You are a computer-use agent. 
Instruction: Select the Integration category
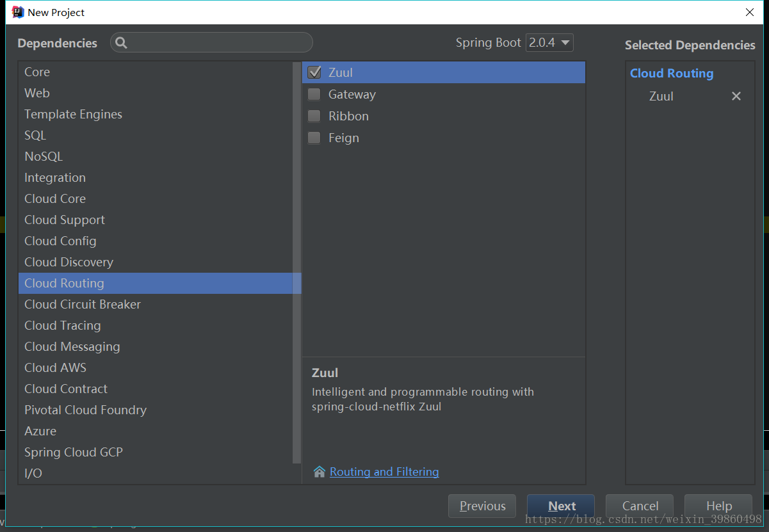coord(156,177)
